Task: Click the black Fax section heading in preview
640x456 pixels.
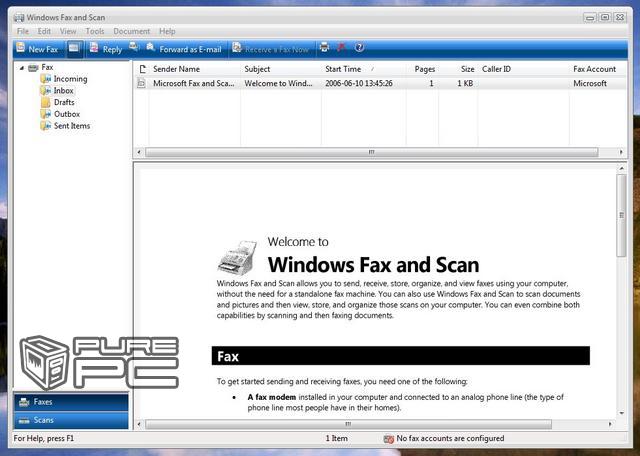Action: tap(400, 356)
